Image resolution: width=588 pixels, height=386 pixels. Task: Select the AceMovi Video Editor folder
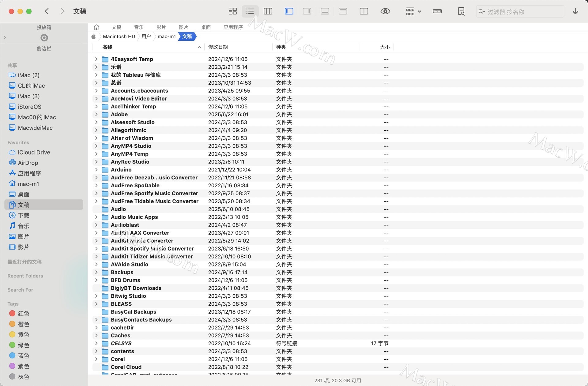pyautogui.click(x=139, y=99)
